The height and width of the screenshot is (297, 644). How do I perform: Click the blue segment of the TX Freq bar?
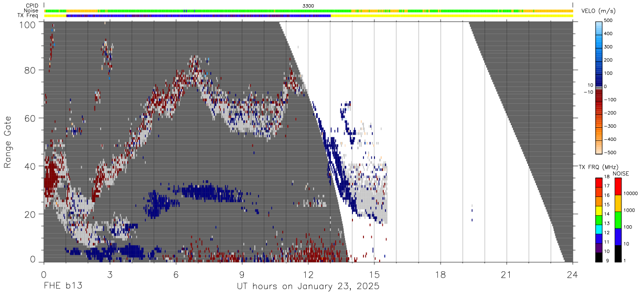click(x=198, y=16)
